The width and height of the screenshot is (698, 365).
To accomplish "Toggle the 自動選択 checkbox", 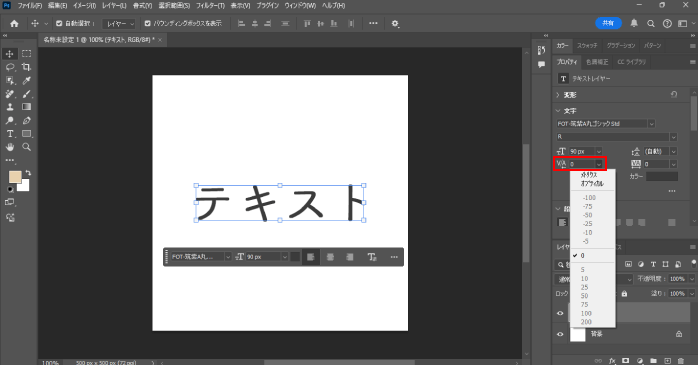I will [x=59, y=24].
